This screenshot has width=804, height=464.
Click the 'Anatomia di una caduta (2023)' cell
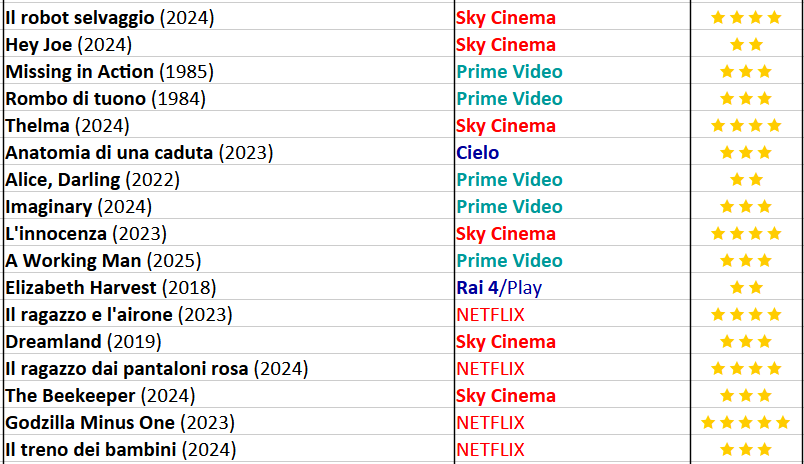(229, 152)
